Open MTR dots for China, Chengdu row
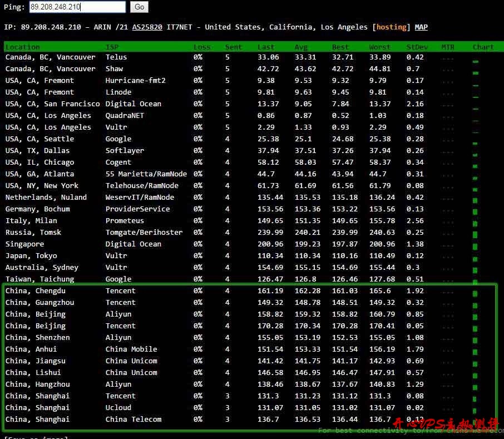This screenshot has width=504, height=439. (x=448, y=291)
